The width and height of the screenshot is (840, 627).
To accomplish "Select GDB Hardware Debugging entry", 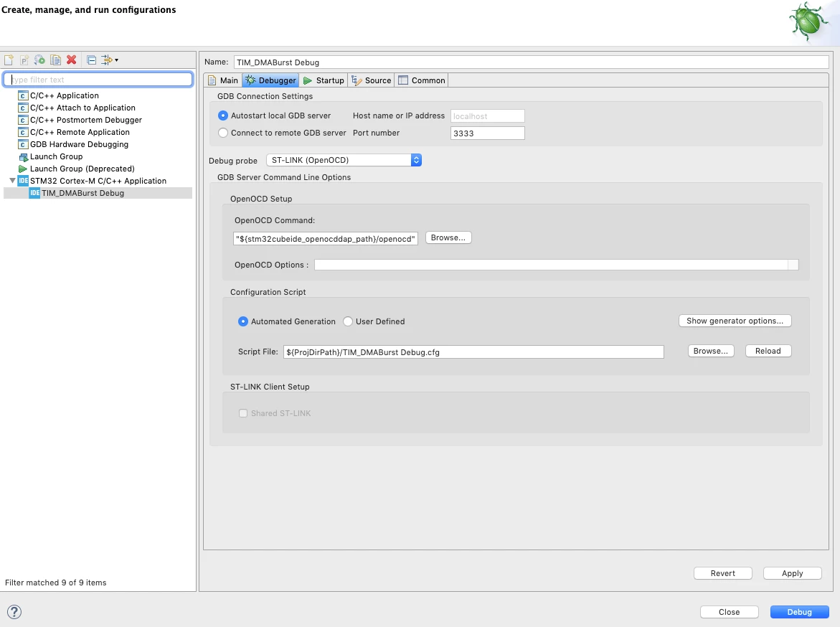I will coord(80,145).
